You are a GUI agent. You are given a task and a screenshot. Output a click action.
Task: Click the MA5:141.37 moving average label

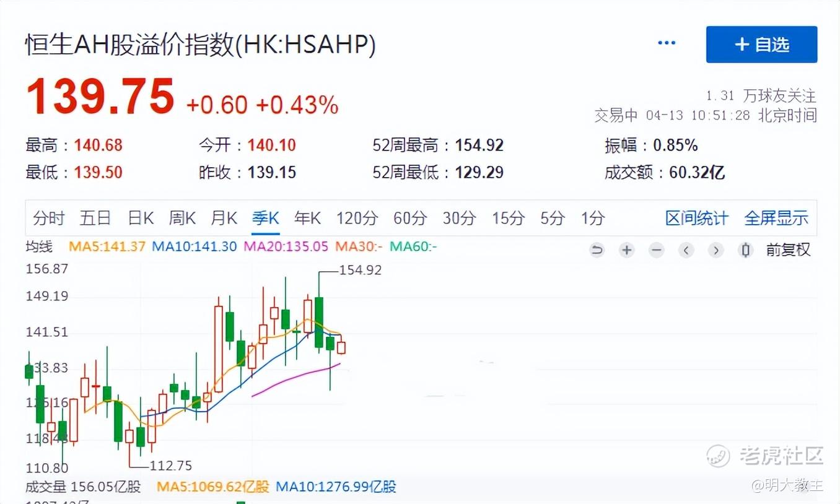tap(107, 246)
